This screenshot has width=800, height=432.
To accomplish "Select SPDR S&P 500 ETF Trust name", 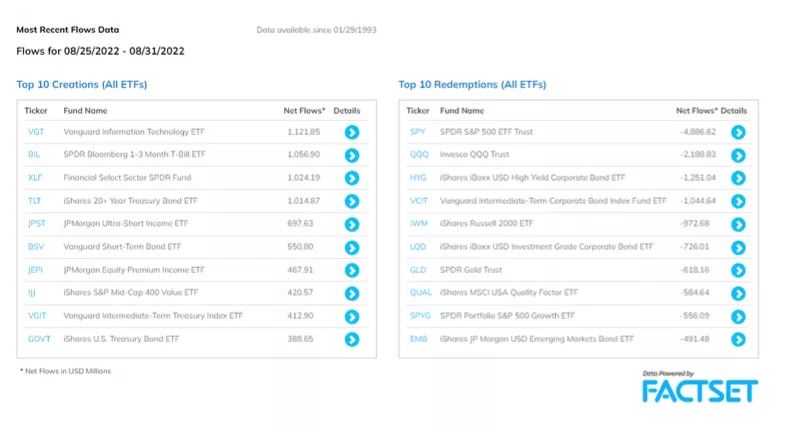I will 486,132.
